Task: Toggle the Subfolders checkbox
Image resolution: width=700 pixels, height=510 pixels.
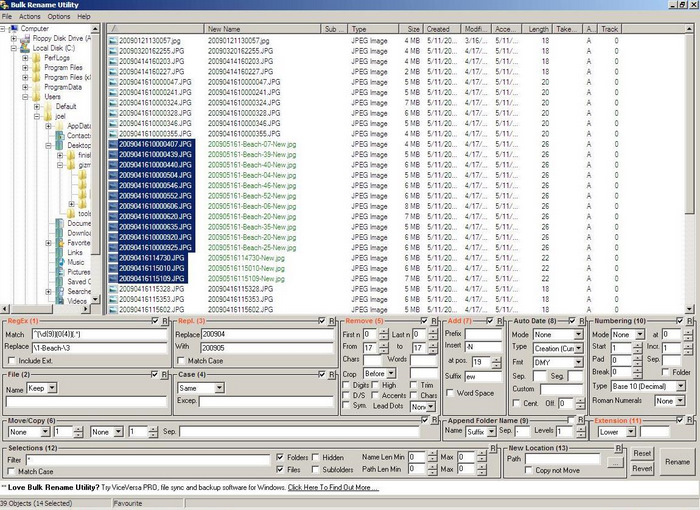Action: 315,469
